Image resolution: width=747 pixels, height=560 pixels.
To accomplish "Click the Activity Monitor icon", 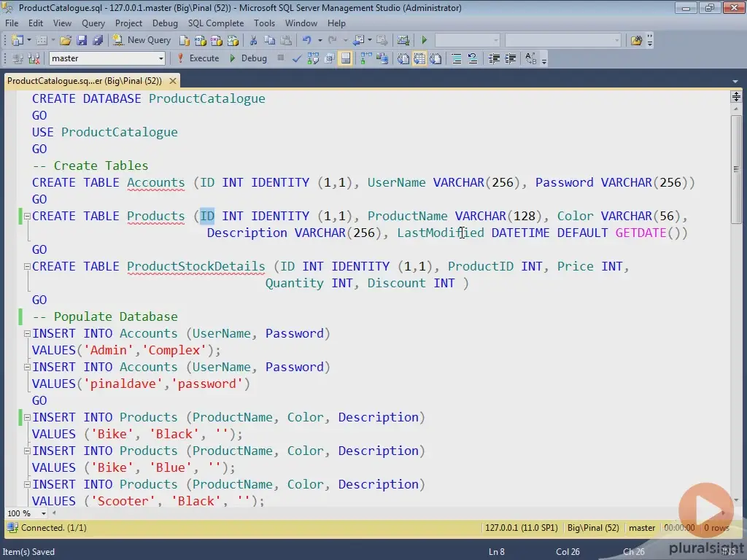I will pos(403,41).
